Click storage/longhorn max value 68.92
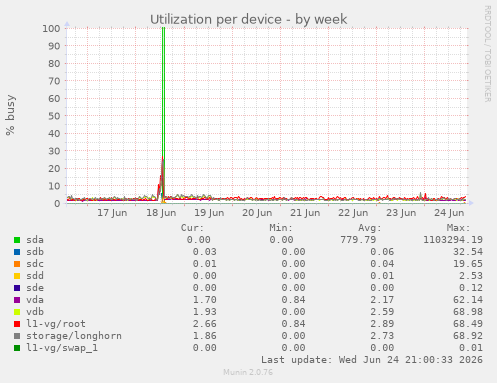The image size is (497, 383). coord(468,336)
